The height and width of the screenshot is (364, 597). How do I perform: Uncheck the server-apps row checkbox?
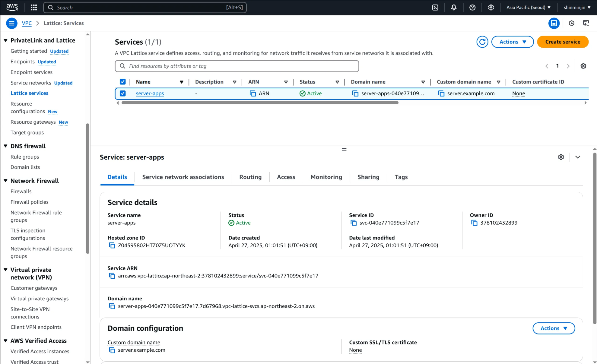point(122,93)
